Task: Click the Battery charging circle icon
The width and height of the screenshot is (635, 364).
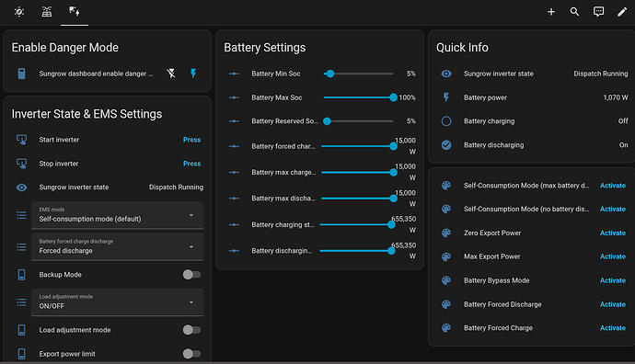Action: pyautogui.click(x=446, y=121)
